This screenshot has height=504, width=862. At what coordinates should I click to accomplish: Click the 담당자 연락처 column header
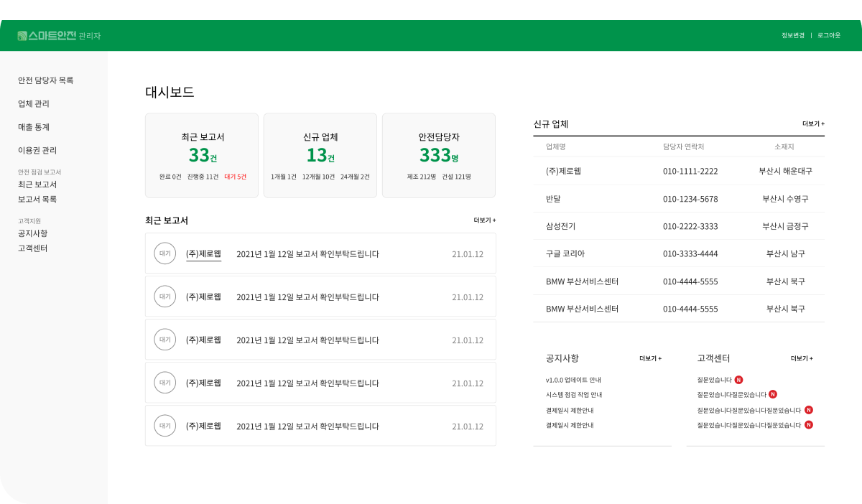pos(683,146)
